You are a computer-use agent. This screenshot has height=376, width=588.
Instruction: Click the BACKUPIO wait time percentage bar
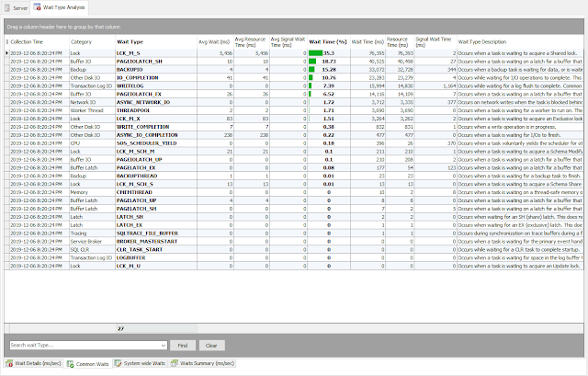311,70
